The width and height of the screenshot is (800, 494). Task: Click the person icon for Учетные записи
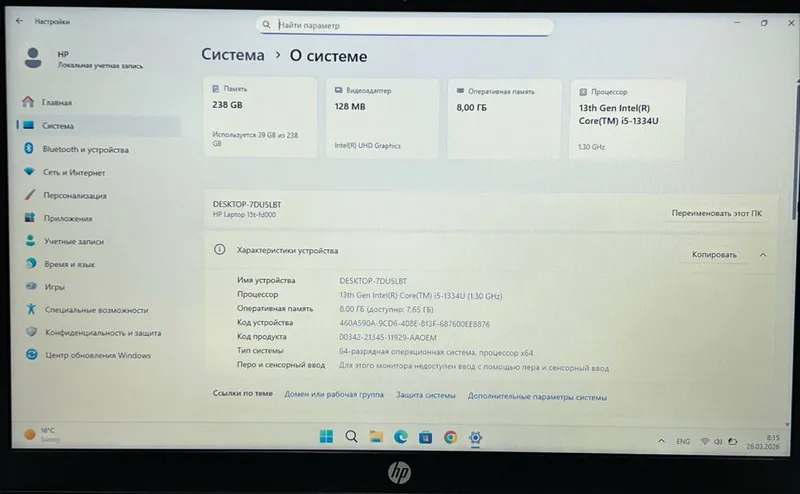pyautogui.click(x=31, y=240)
